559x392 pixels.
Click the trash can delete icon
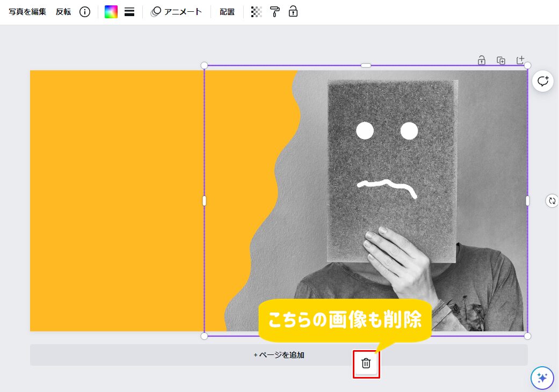coord(366,364)
